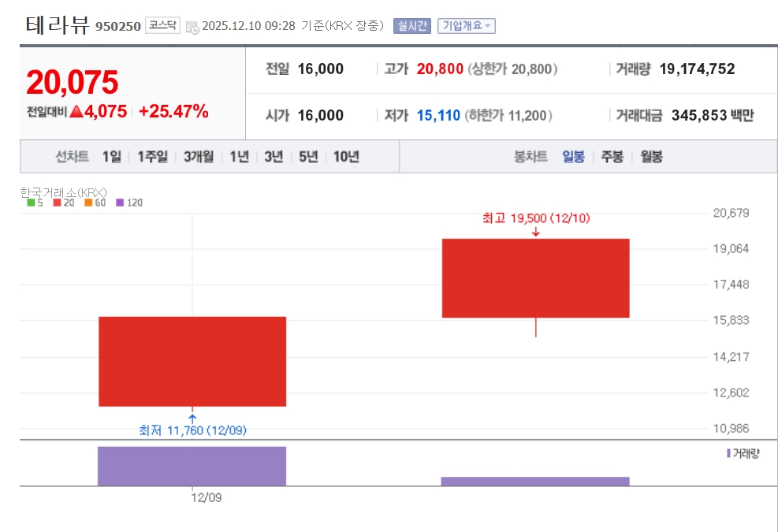Click the purple 120-day moving average swatch

pyautogui.click(x=120, y=203)
